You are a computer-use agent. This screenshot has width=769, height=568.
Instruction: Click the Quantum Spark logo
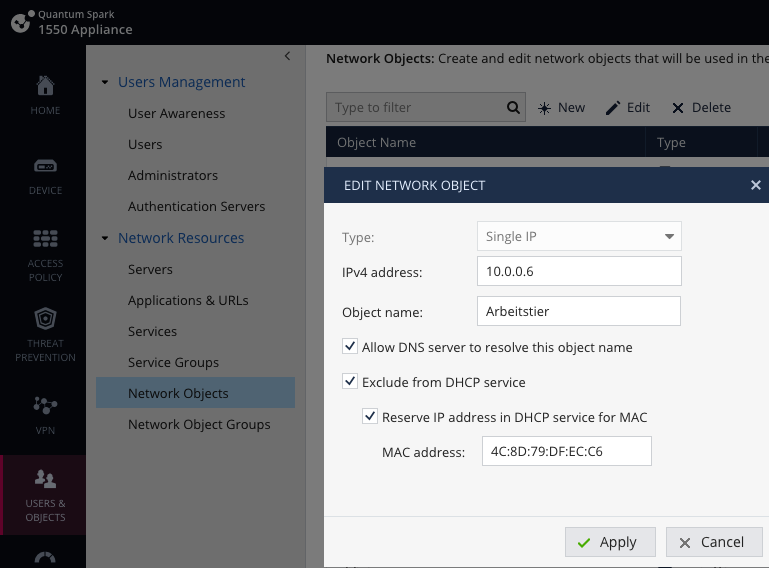pos(22,22)
